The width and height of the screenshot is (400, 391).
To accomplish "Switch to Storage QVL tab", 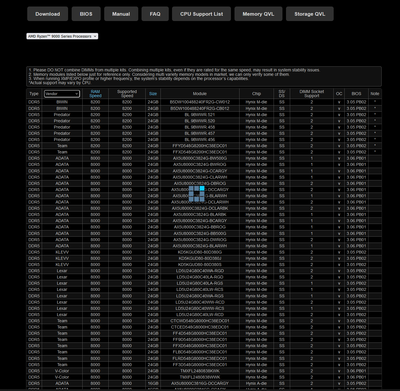I will (310, 14).
